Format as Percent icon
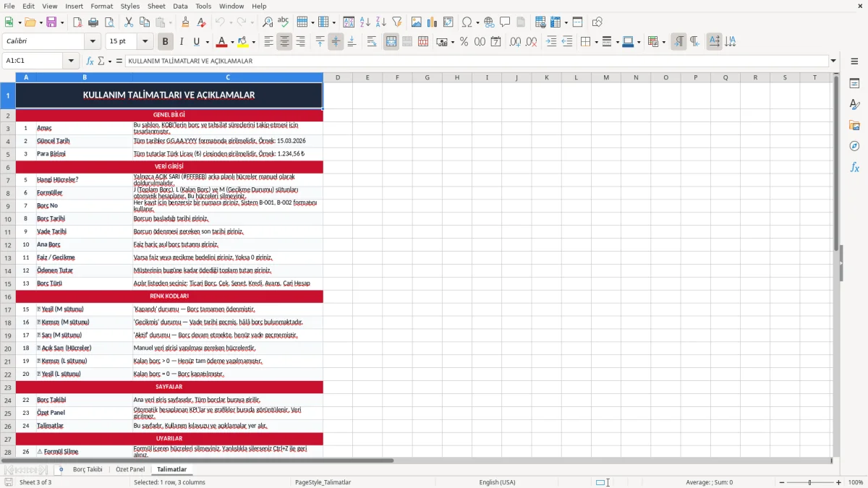868x488 pixels. pos(464,42)
